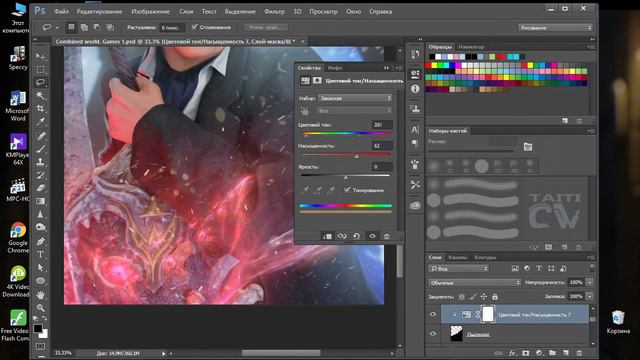The image size is (640, 360).
Task: Switch to the Контуры tab
Action: [485, 258]
